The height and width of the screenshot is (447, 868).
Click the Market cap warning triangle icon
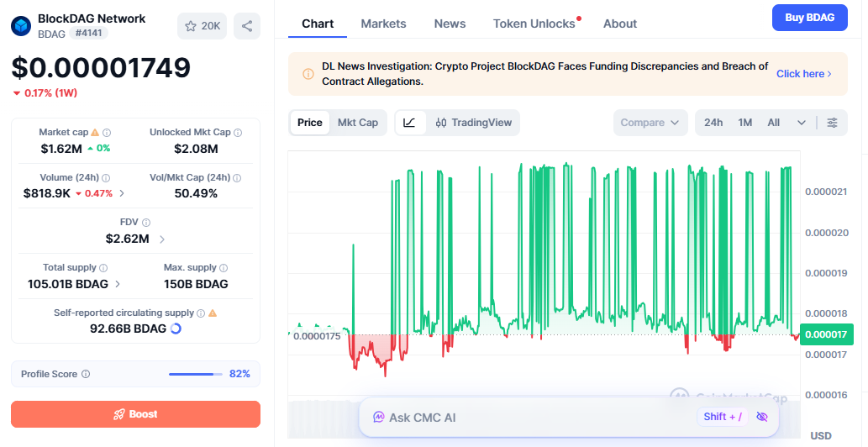pyautogui.click(x=95, y=132)
